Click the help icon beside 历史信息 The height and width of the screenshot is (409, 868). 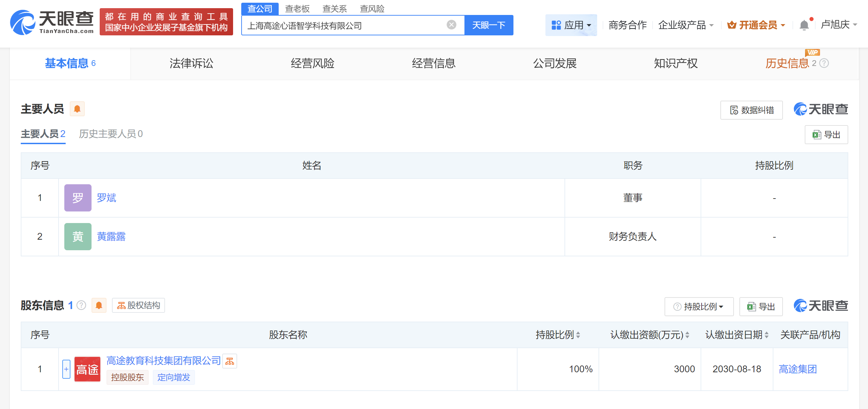tap(824, 63)
